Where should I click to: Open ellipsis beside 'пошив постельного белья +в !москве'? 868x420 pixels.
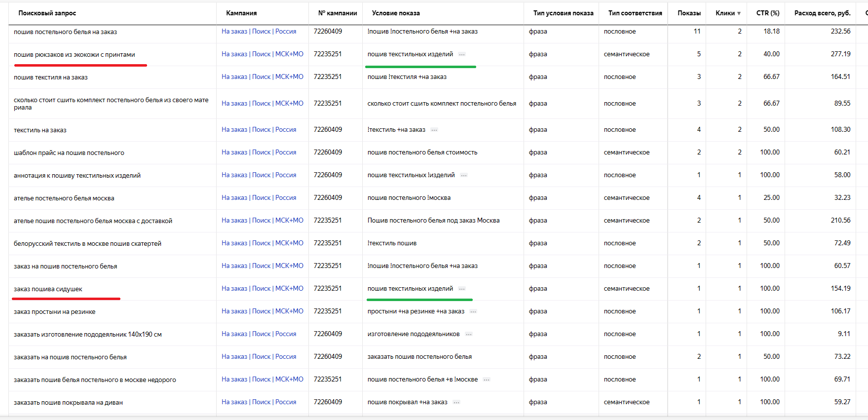pyautogui.click(x=487, y=380)
